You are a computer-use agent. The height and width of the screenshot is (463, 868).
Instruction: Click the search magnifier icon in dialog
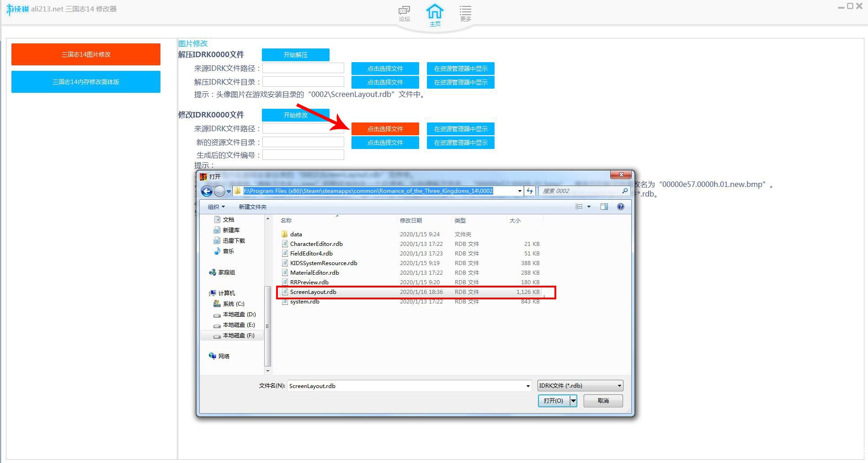point(624,191)
